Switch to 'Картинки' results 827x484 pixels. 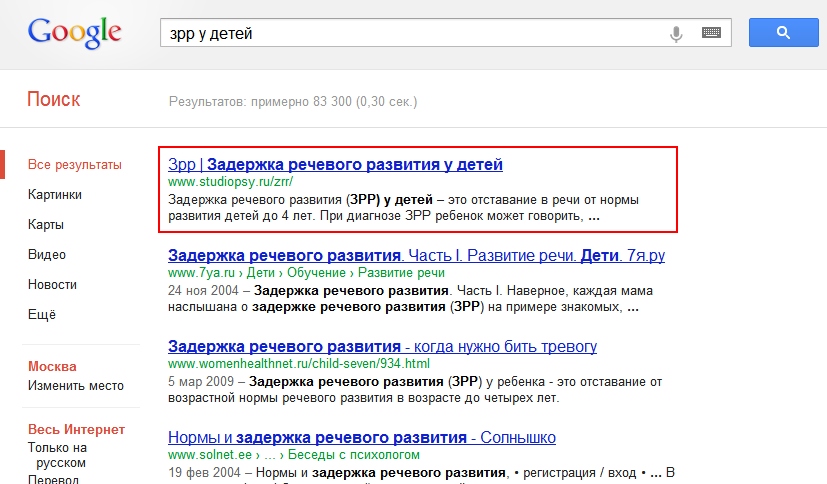[55, 195]
